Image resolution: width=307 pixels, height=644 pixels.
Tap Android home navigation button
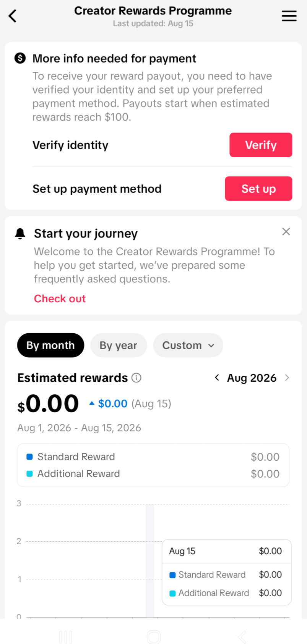point(154,637)
